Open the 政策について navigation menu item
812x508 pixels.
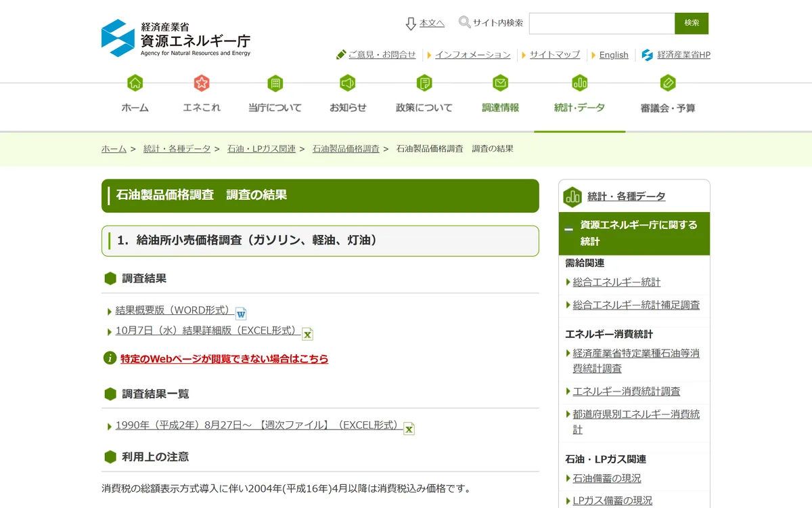(x=424, y=107)
